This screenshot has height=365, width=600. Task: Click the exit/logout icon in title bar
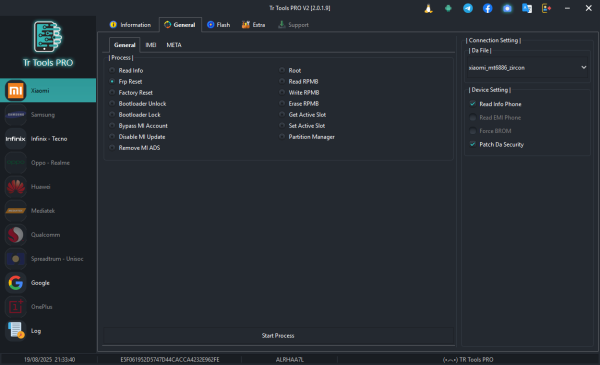coord(546,8)
